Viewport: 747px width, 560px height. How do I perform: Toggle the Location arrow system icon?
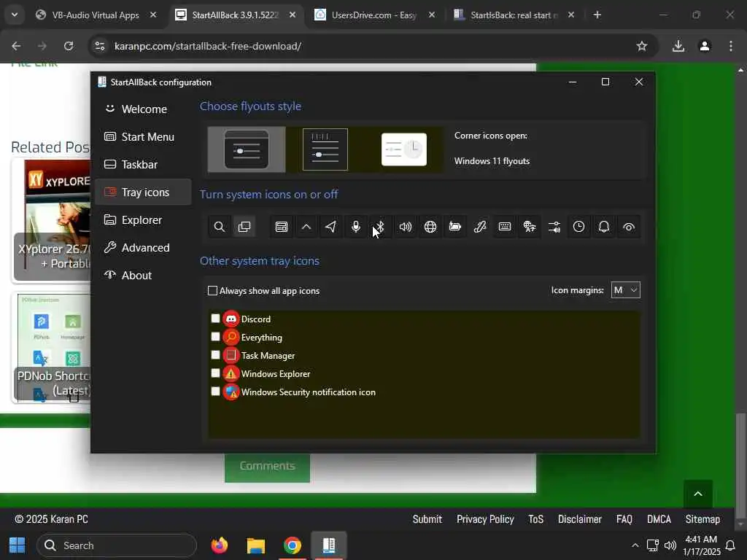pos(331,227)
